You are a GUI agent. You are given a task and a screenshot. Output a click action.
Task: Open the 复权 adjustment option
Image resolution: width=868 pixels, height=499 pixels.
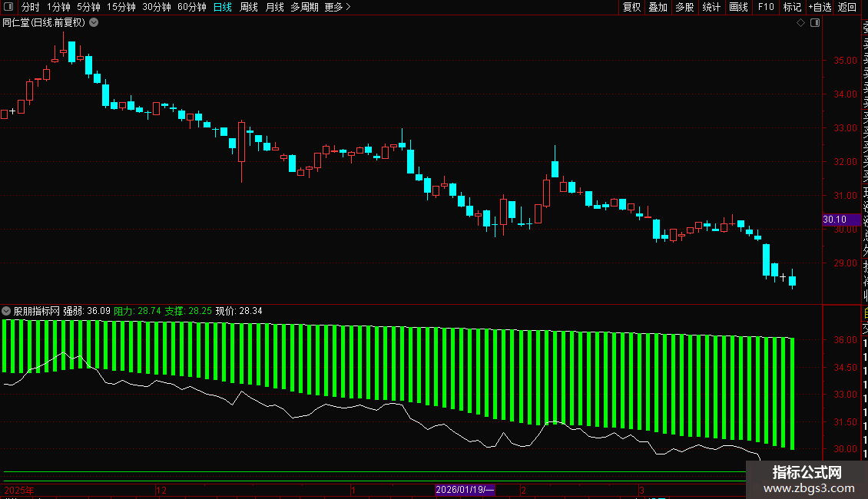[x=631, y=7]
